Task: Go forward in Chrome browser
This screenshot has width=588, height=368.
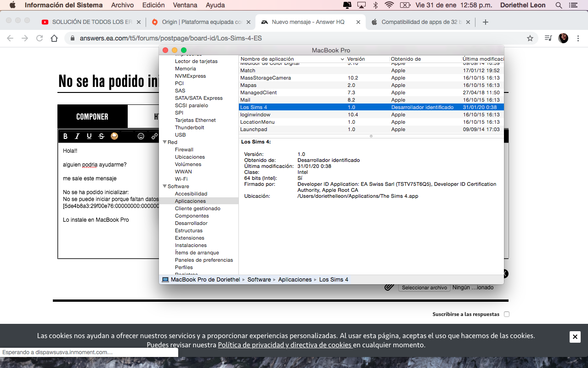Action: coord(25,38)
